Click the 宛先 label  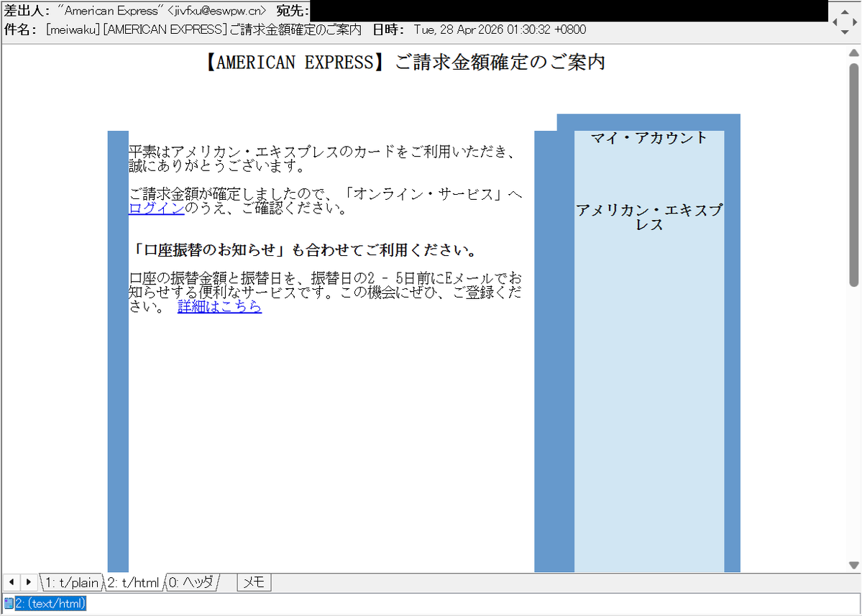[291, 11]
